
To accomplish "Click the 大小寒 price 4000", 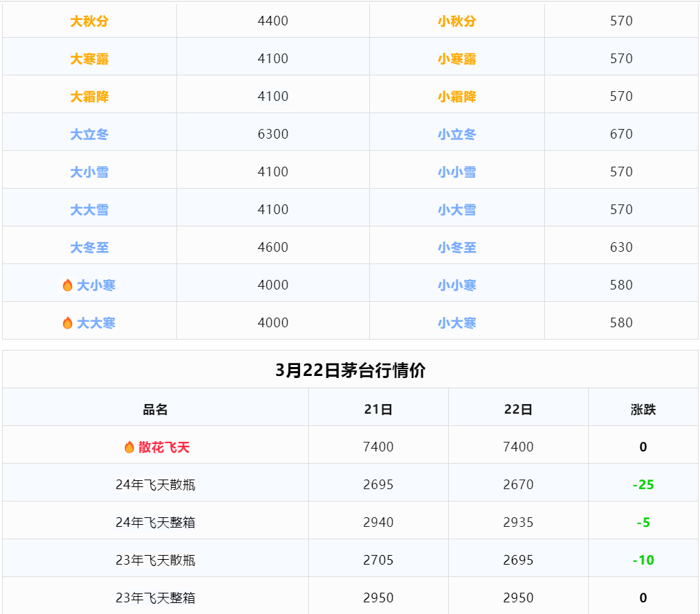I will (x=272, y=285).
